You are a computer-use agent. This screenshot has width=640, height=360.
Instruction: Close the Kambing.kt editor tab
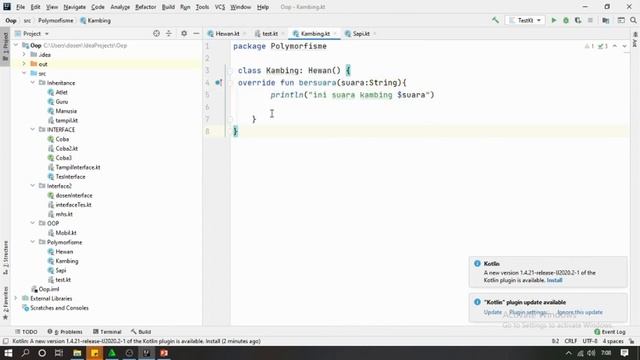pos(335,33)
